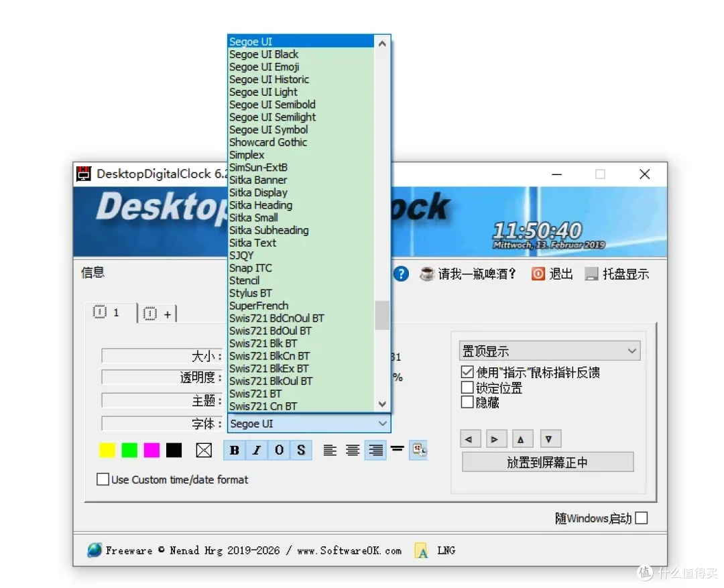
Task: Add a new clock tab with plus
Action: pyautogui.click(x=158, y=314)
